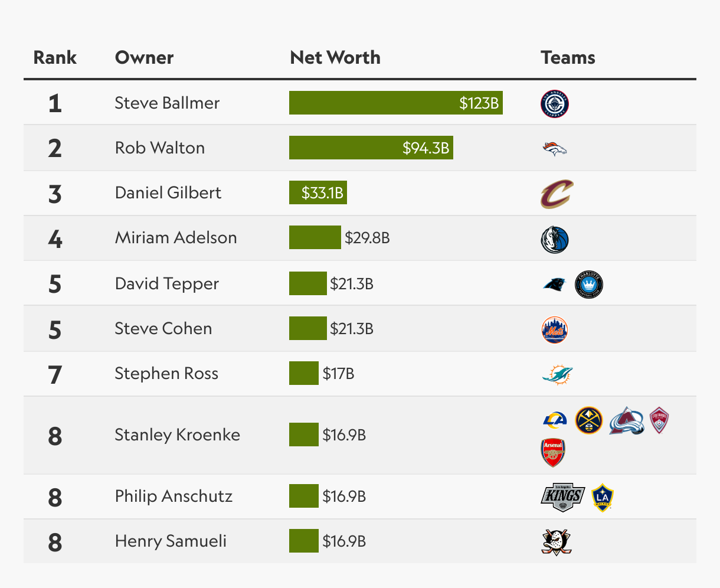
Task: Select the Cleveland Cavaliers logo
Action: [x=557, y=194]
